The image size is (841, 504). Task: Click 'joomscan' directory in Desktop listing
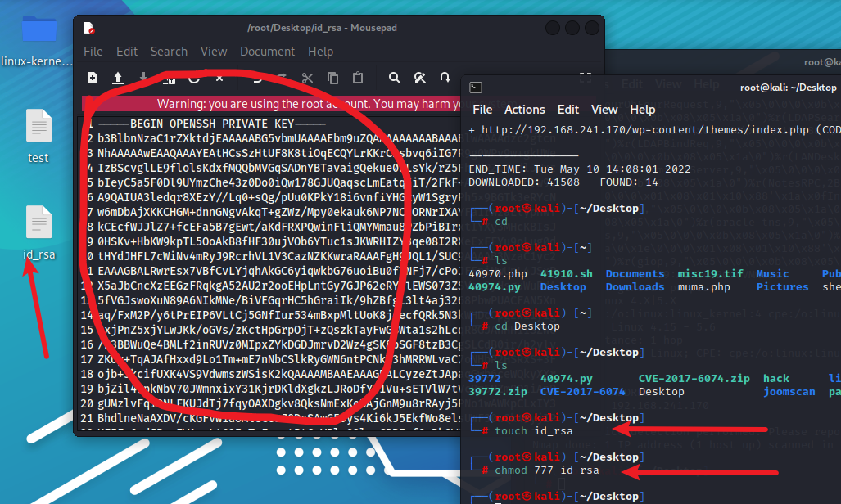[x=789, y=391]
